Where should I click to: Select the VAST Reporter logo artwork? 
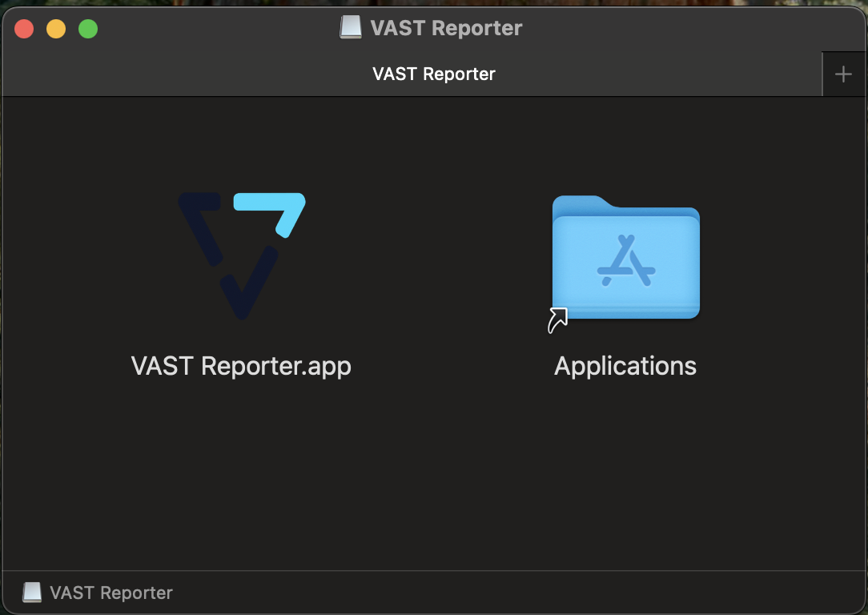241,255
